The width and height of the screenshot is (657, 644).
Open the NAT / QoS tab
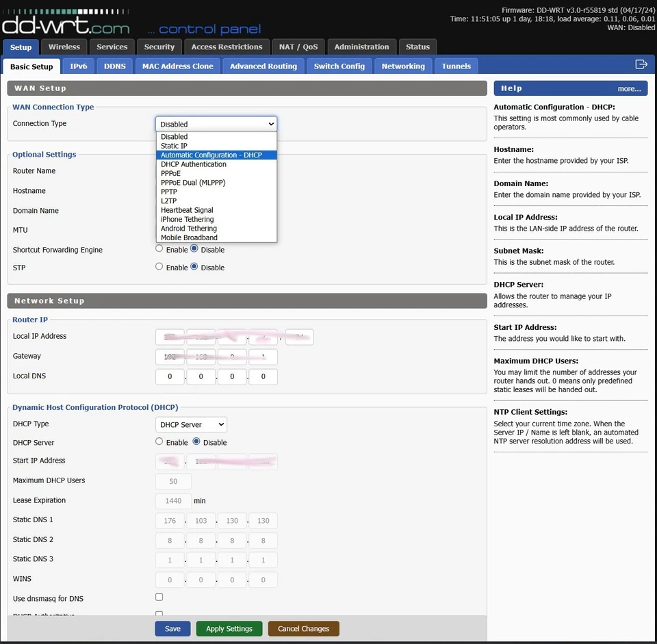tap(298, 47)
